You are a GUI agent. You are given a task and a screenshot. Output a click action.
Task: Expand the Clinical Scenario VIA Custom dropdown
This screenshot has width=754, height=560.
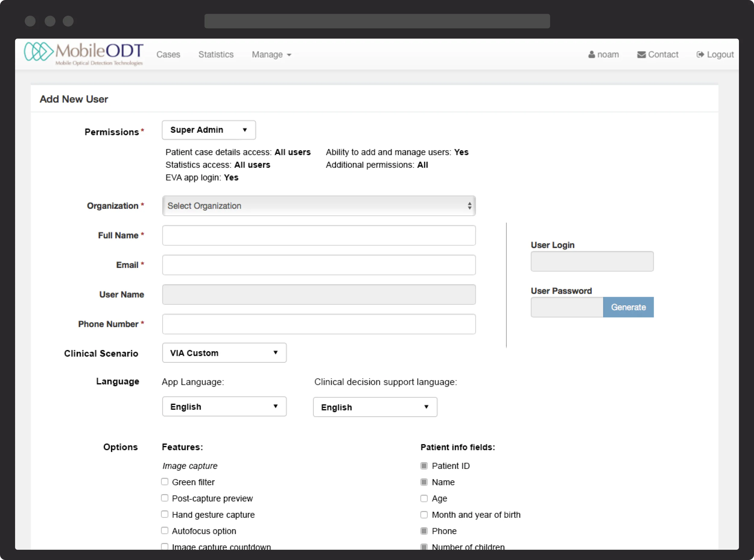coord(224,352)
